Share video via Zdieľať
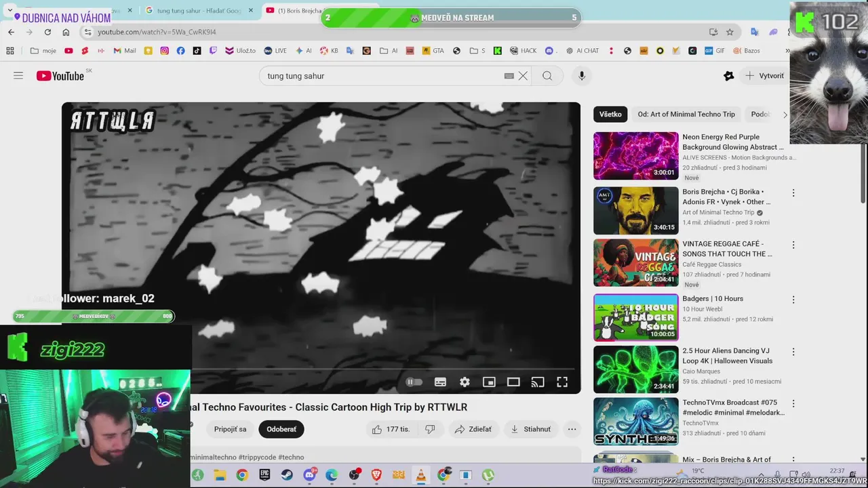Image resolution: width=868 pixels, height=488 pixels. (473, 429)
